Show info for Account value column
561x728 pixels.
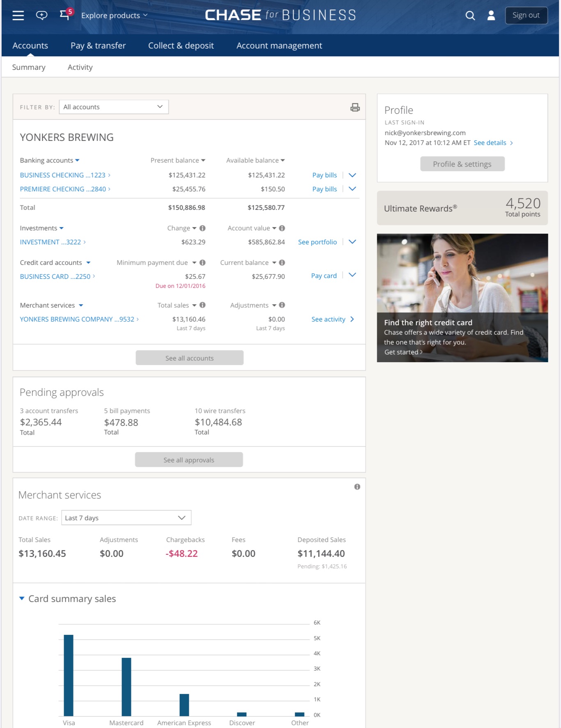click(282, 228)
